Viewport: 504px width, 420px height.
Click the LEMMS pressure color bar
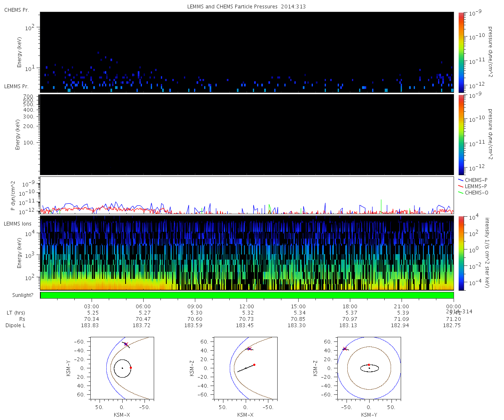pyautogui.click(x=461, y=134)
